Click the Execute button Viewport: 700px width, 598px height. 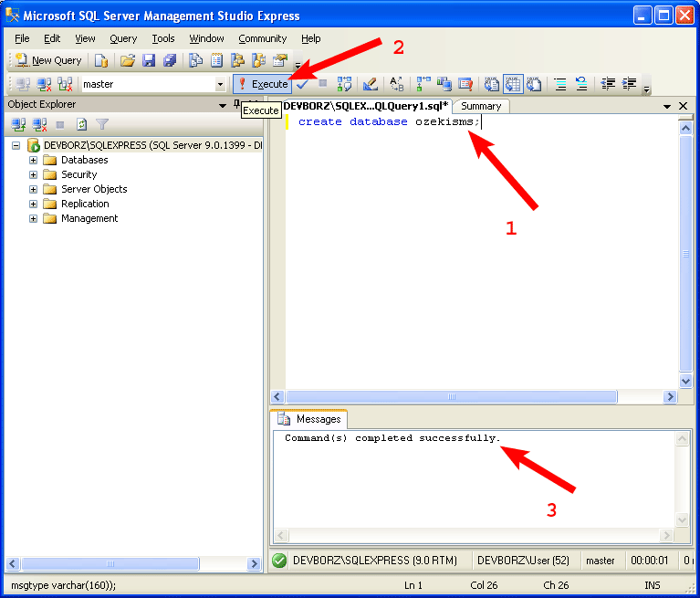pos(263,84)
